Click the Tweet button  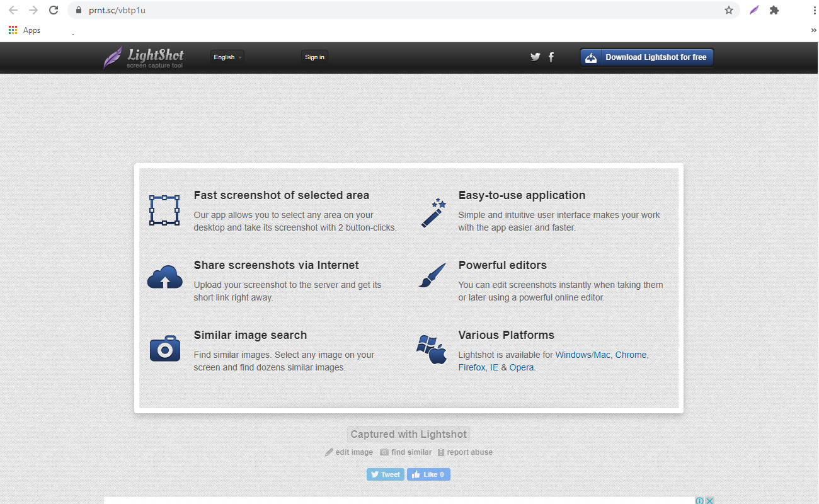pos(386,474)
